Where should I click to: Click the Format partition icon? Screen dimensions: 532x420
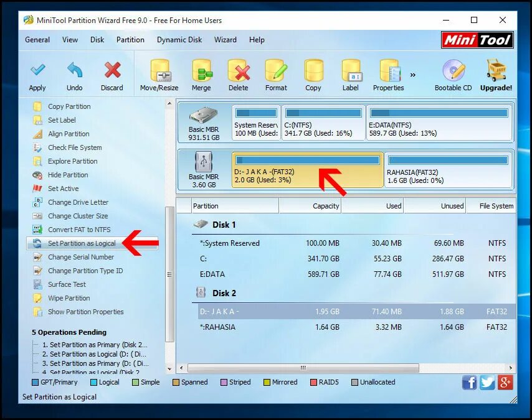pos(276,70)
